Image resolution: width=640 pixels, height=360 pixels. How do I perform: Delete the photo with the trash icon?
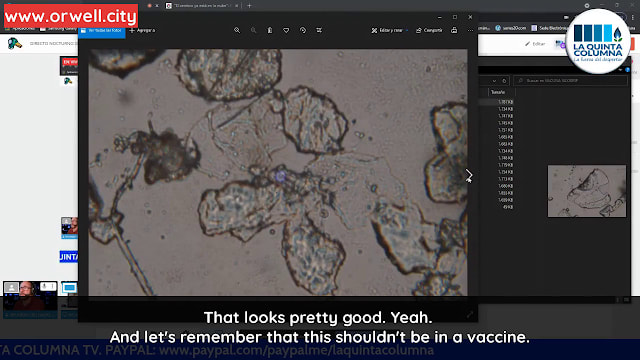270,30
